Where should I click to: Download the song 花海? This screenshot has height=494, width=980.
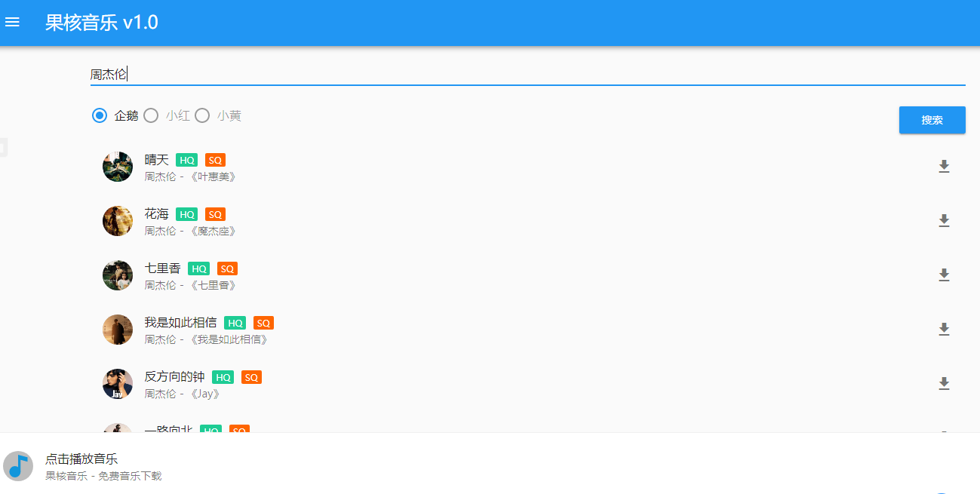(x=944, y=221)
